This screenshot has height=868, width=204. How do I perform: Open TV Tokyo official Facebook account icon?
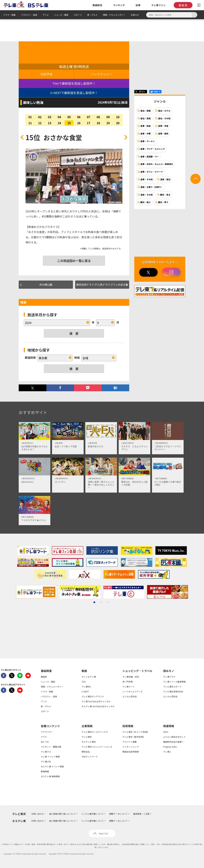click(x=4, y=675)
